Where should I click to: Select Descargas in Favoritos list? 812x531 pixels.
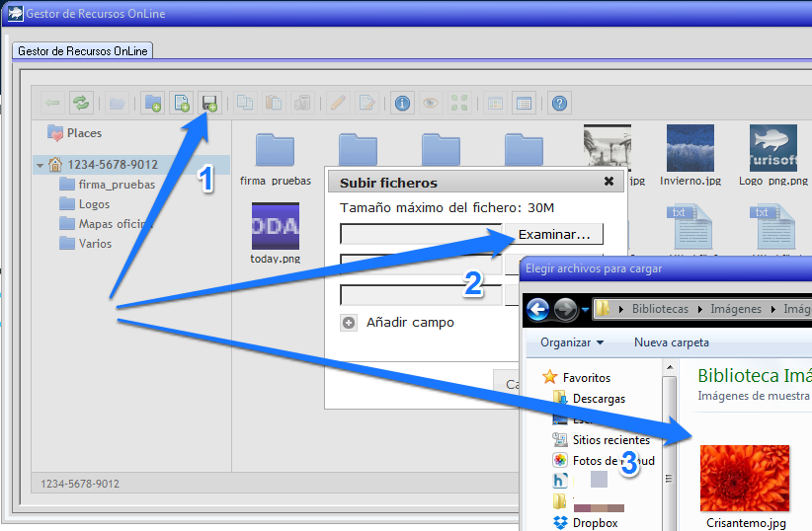(x=599, y=399)
